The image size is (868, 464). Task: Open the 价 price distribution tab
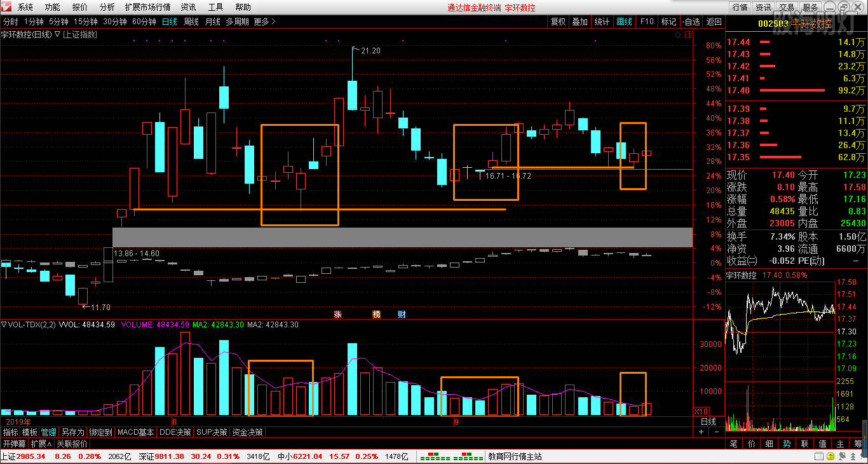pos(751,444)
